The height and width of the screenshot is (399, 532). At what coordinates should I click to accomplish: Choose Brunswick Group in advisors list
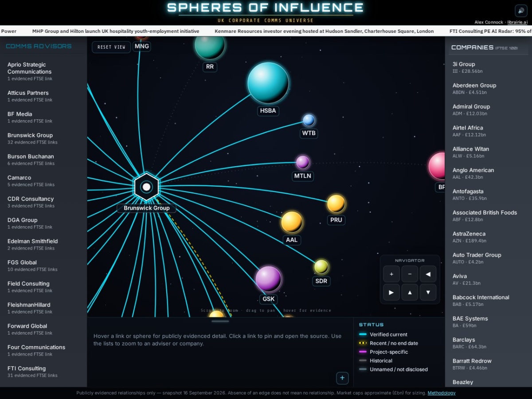click(x=43, y=138)
